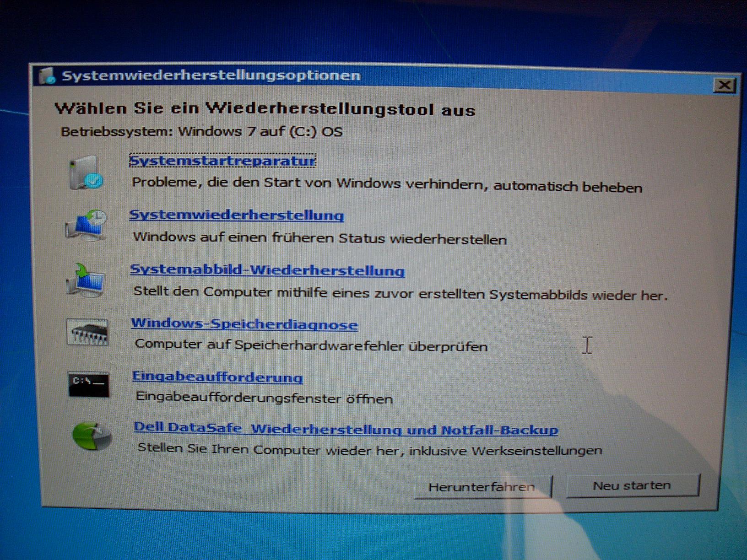Click the Dell DataSafe green disc icon

pos(92,436)
